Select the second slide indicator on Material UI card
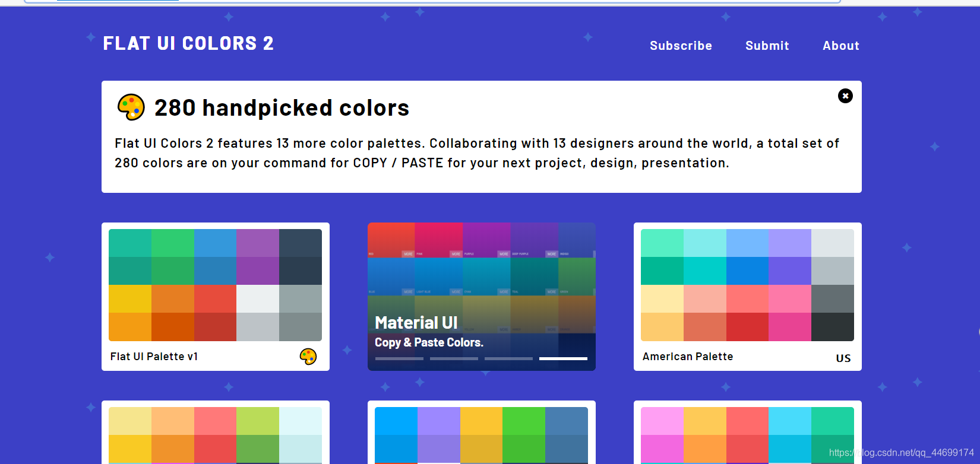This screenshot has height=464, width=980. pos(454,358)
